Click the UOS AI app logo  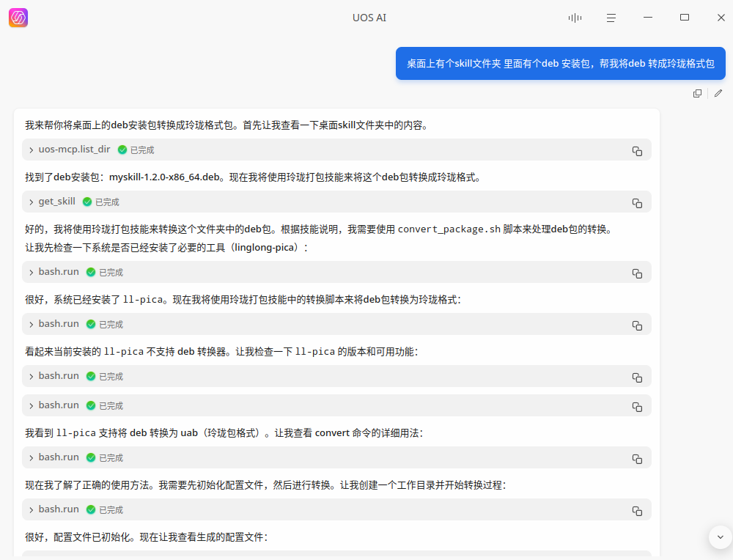pos(18,18)
